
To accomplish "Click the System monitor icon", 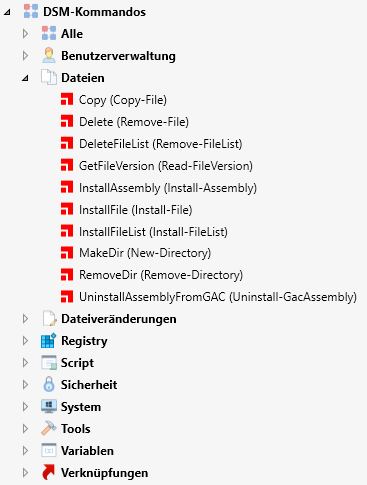I will (x=49, y=406).
